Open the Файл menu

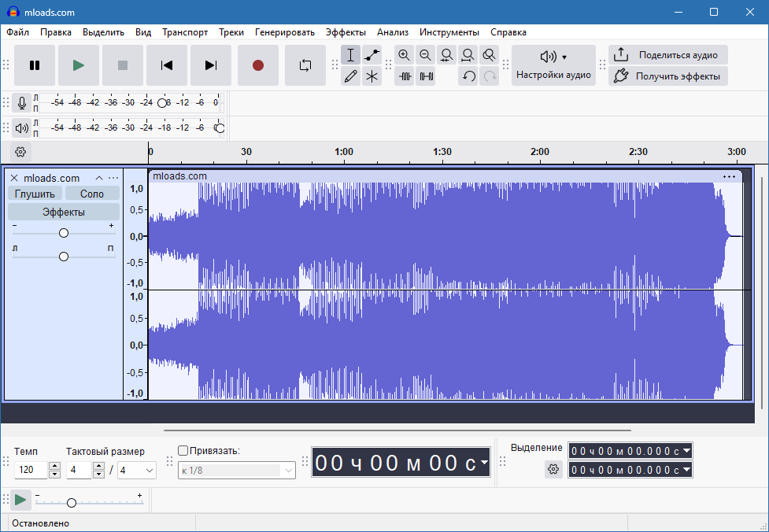[x=17, y=32]
